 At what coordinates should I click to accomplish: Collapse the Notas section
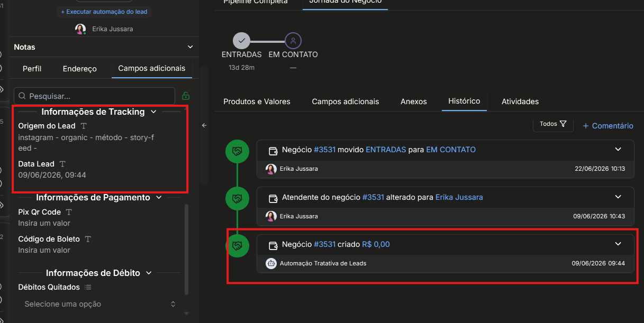pyautogui.click(x=191, y=47)
